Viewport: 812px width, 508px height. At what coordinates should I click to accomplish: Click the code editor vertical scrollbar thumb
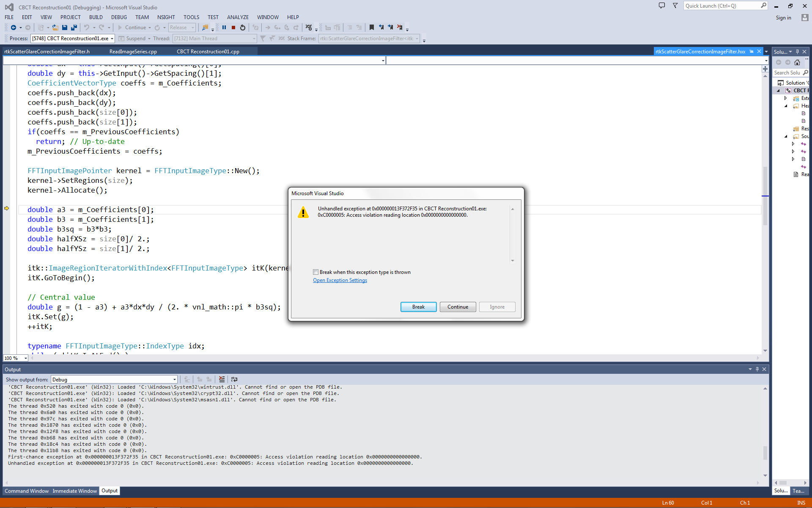tap(765, 196)
